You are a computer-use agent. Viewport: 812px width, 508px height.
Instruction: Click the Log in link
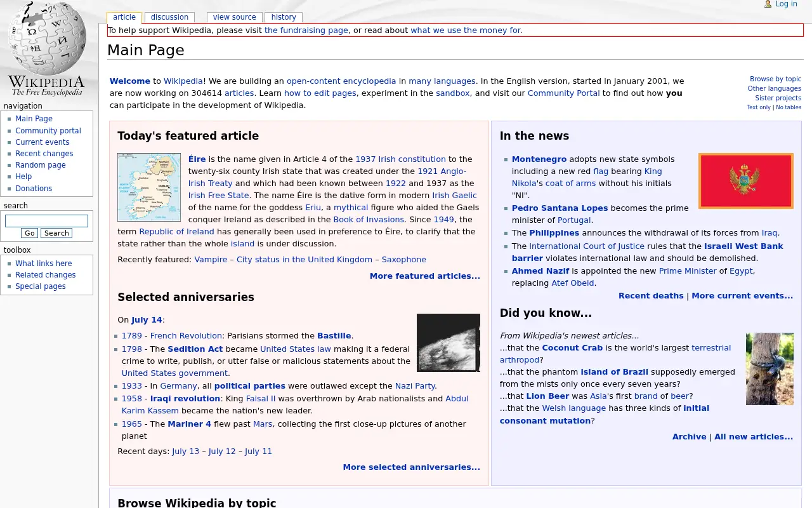tap(786, 4)
